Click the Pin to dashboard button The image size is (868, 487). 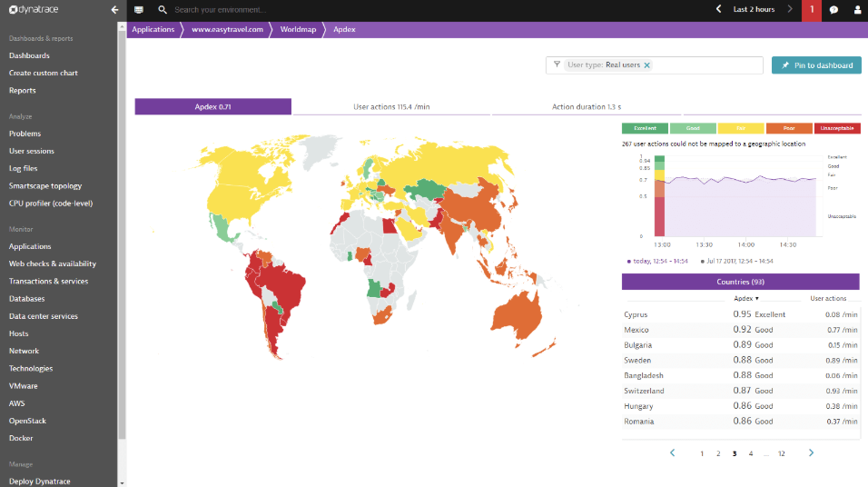(x=816, y=65)
